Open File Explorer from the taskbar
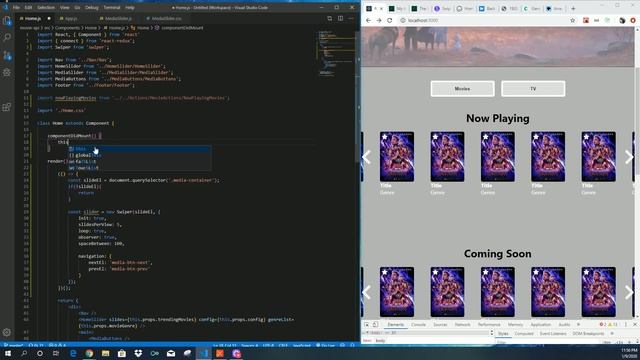Image resolution: width=640 pixels, height=360 pixels. (106, 353)
